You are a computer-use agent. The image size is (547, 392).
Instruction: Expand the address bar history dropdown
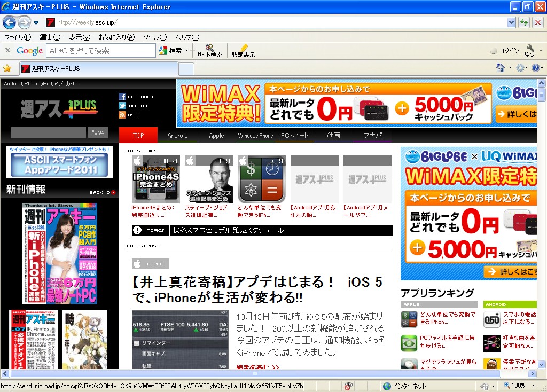[511, 22]
